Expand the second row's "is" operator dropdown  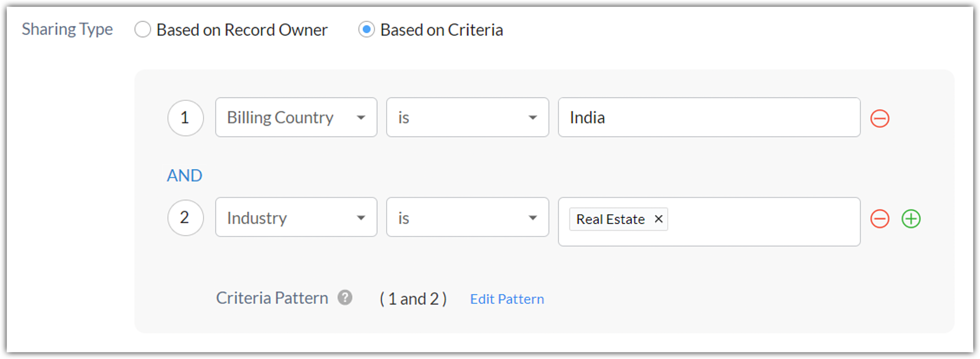click(x=467, y=217)
